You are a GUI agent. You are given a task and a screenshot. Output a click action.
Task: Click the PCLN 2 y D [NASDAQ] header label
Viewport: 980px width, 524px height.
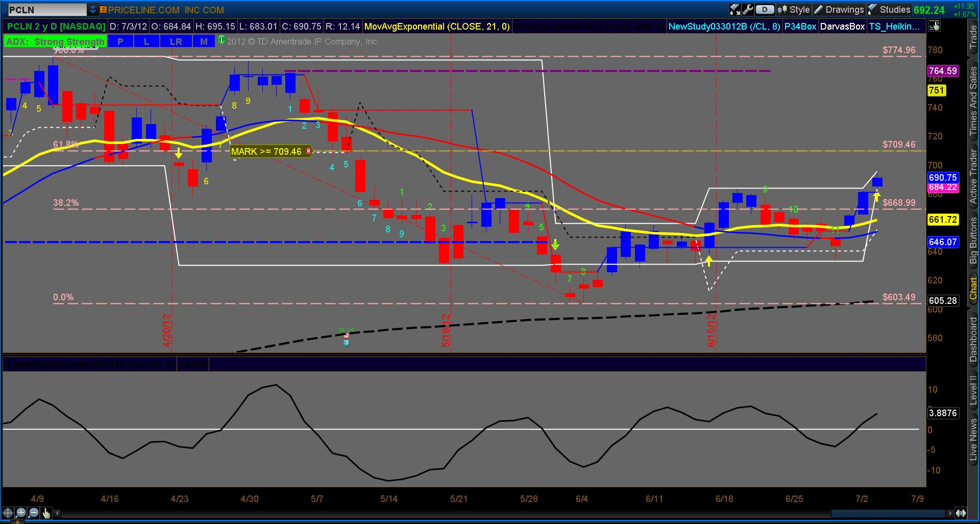click(x=55, y=26)
